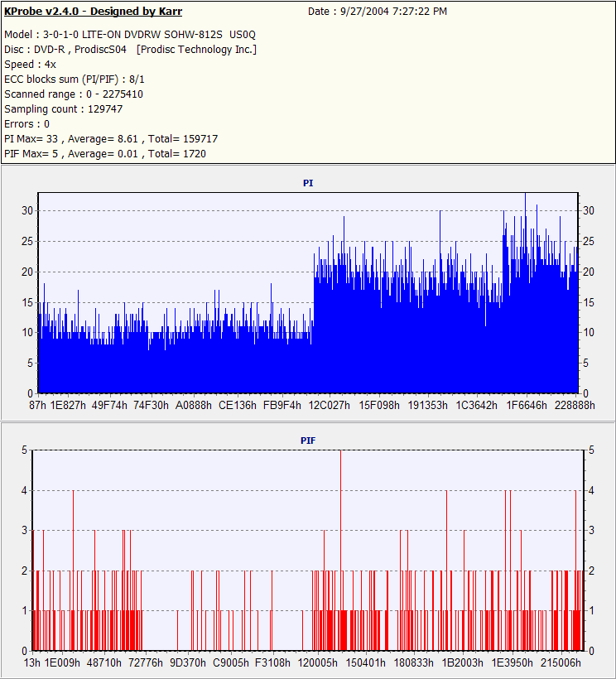Click the PIF chart 215006h axis label
This screenshot has height=679, width=616.
coord(561,662)
